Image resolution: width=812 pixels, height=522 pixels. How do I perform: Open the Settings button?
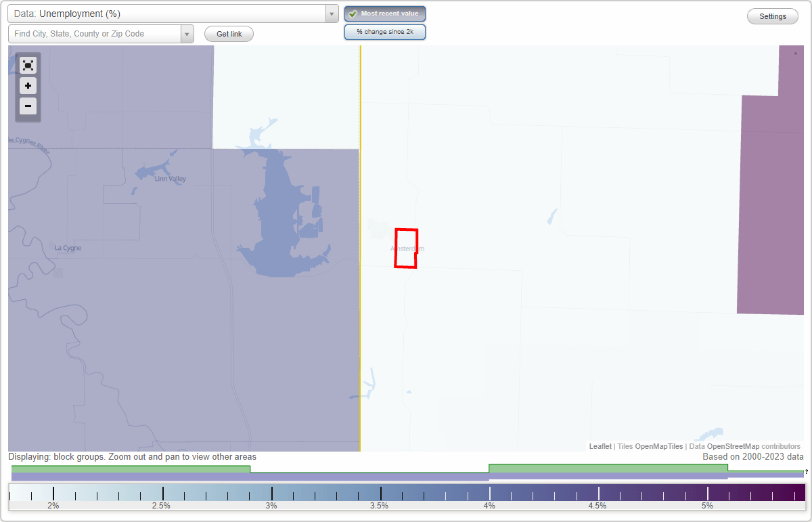tap(773, 17)
